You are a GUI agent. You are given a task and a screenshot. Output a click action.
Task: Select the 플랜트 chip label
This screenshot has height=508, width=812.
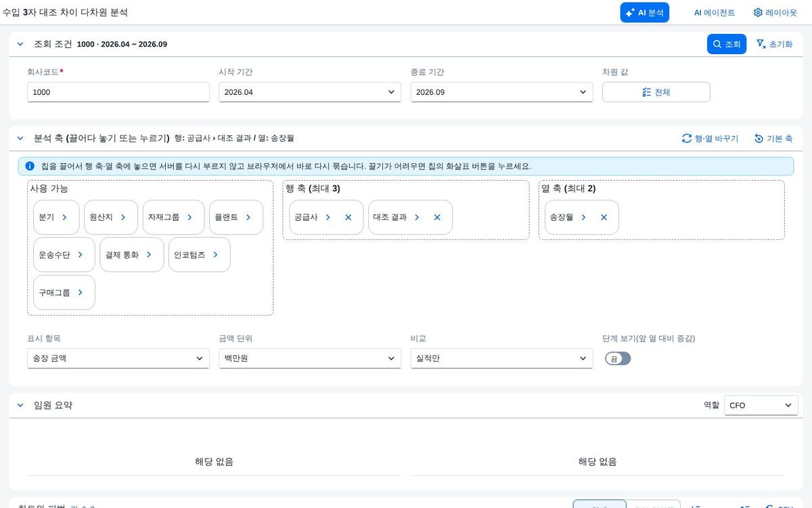226,217
